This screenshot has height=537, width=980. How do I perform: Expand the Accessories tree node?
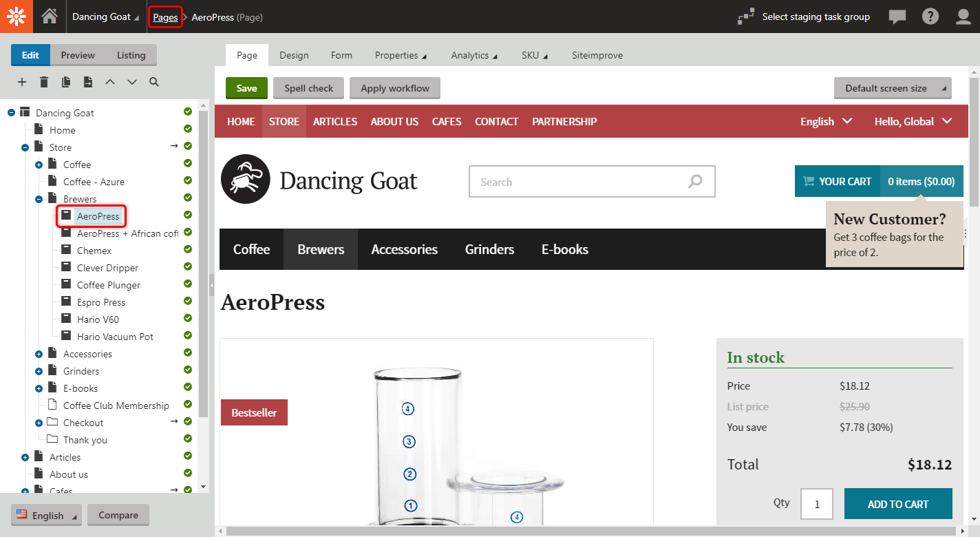tap(39, 354)
